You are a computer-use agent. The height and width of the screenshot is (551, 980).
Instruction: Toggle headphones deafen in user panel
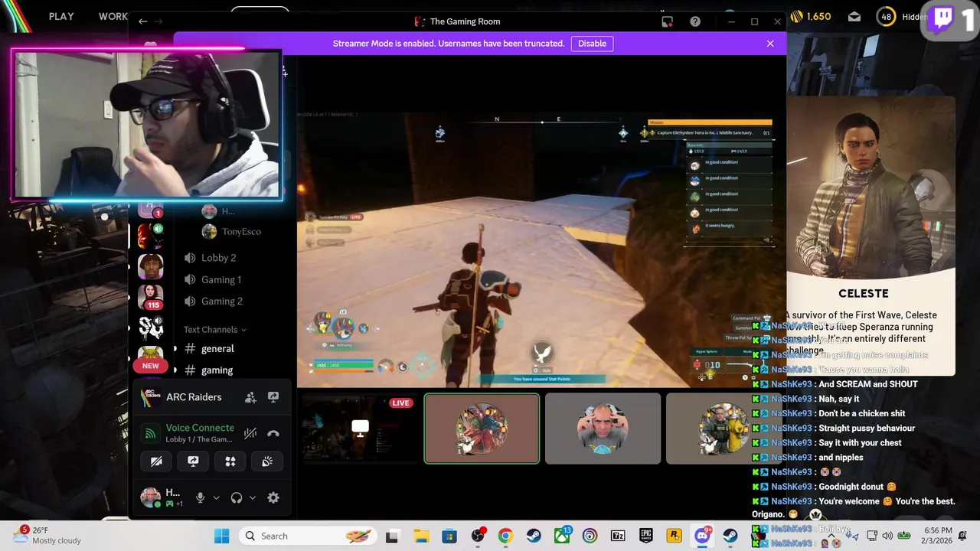point(237,497)
